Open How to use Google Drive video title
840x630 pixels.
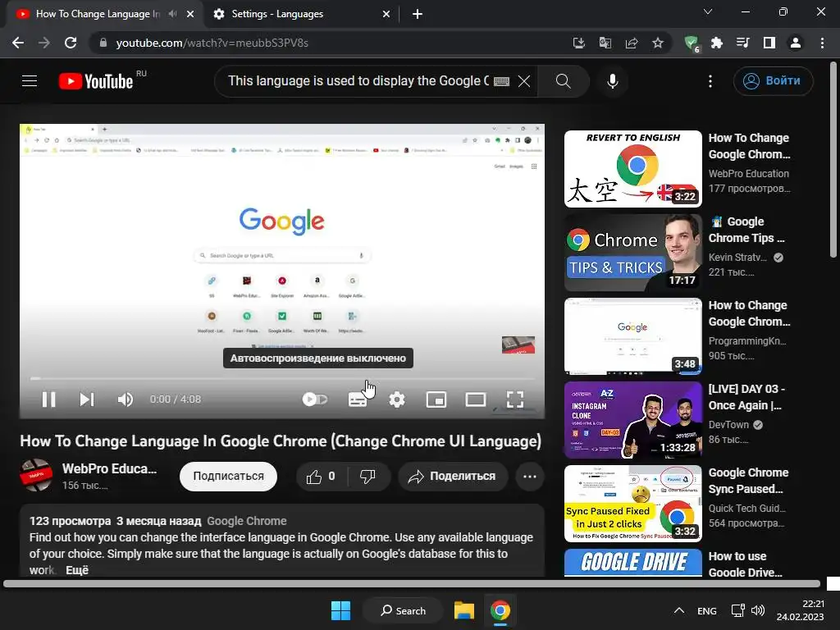click(745, 564)
